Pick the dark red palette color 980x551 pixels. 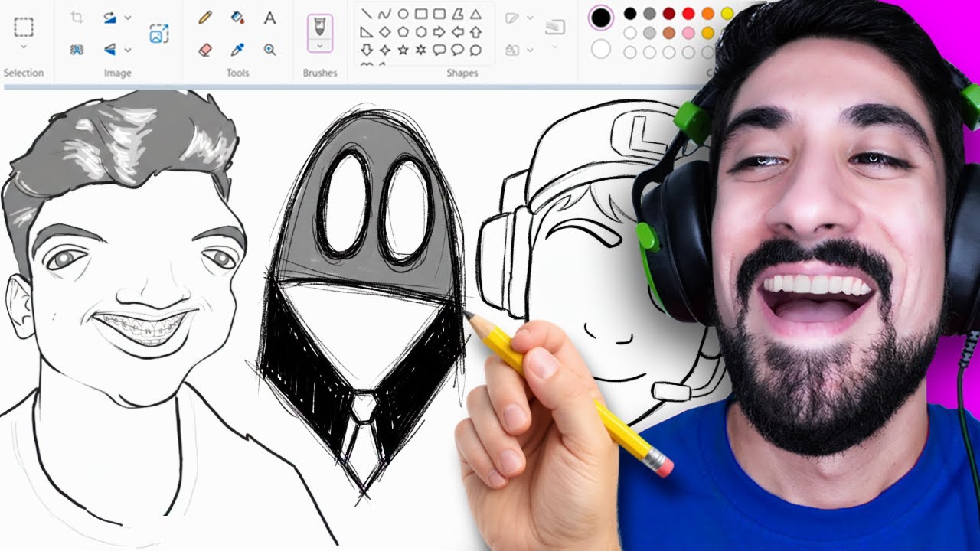click(x=669, y=13)
